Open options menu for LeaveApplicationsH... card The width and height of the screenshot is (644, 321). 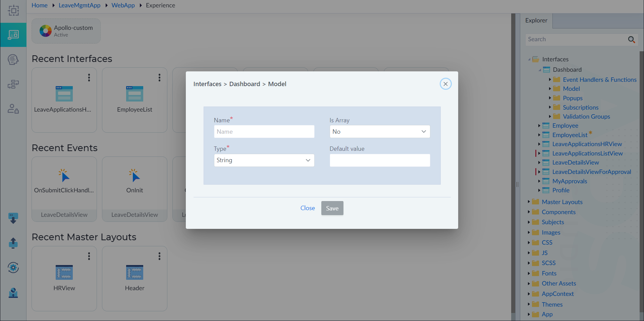pos(89,78)
